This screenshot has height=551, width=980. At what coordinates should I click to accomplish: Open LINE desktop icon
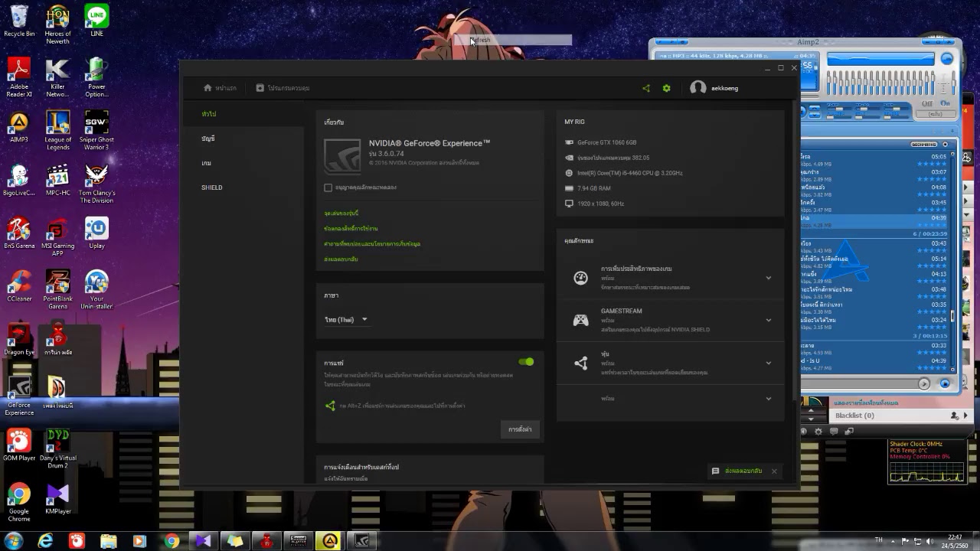[x=96, y=21]
